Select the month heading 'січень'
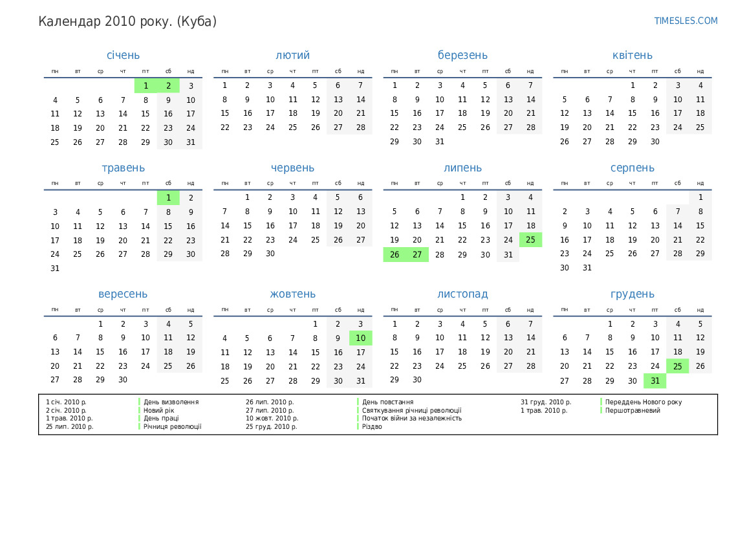The width and height of the screenshot is (756, 535). click(123, 55)
